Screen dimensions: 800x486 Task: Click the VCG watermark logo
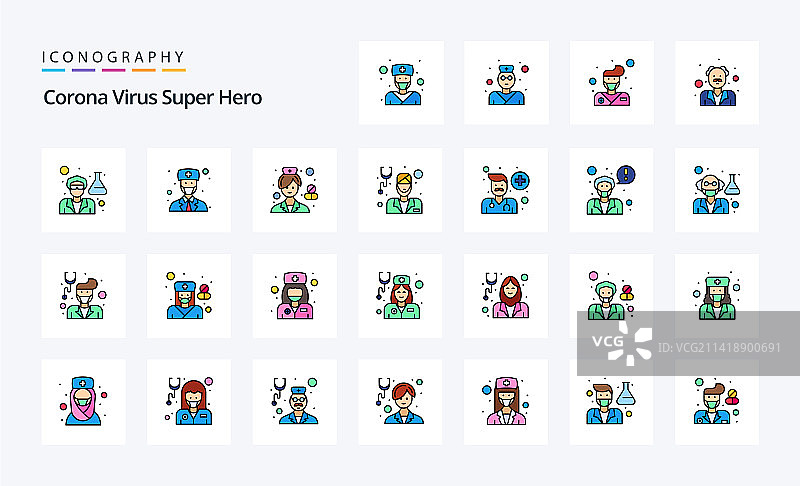(x=622, y=341)
